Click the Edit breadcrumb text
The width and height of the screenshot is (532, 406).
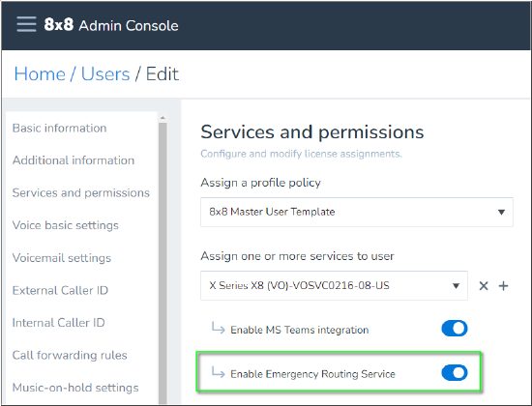pos(163,73)
